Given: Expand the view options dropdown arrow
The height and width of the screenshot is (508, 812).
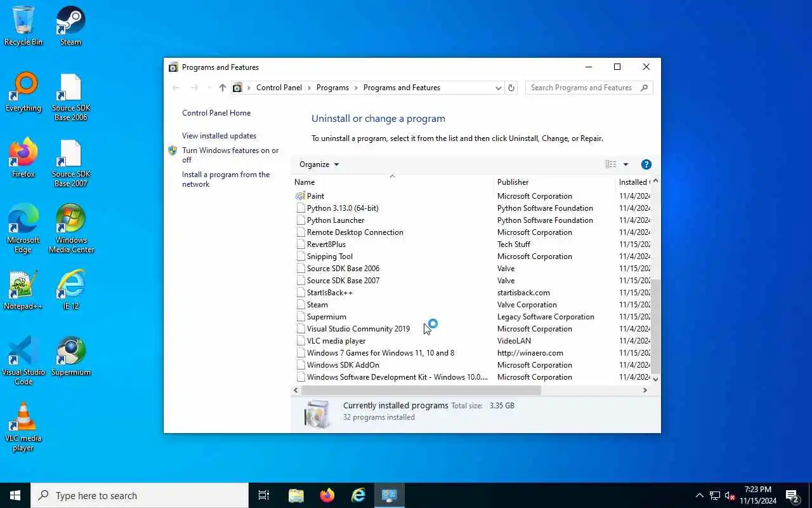Looking at the screenshot, I should click(x=625, y=164).
